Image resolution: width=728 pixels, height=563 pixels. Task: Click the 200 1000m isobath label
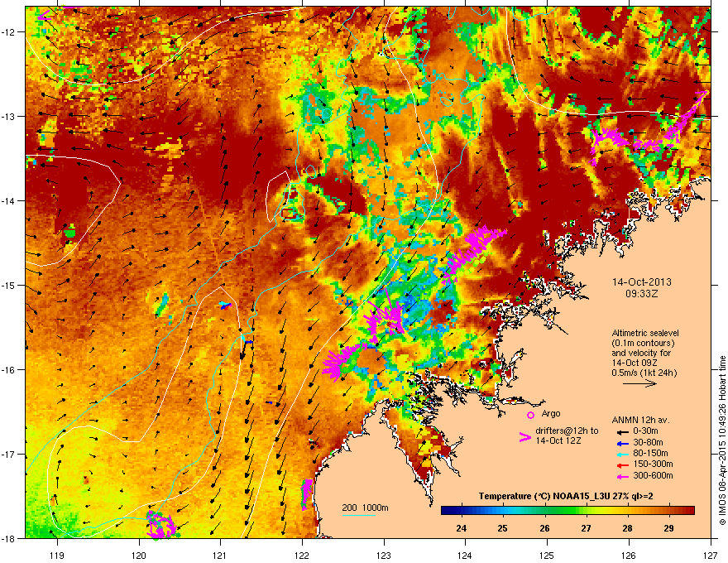(x=366, y=508)
